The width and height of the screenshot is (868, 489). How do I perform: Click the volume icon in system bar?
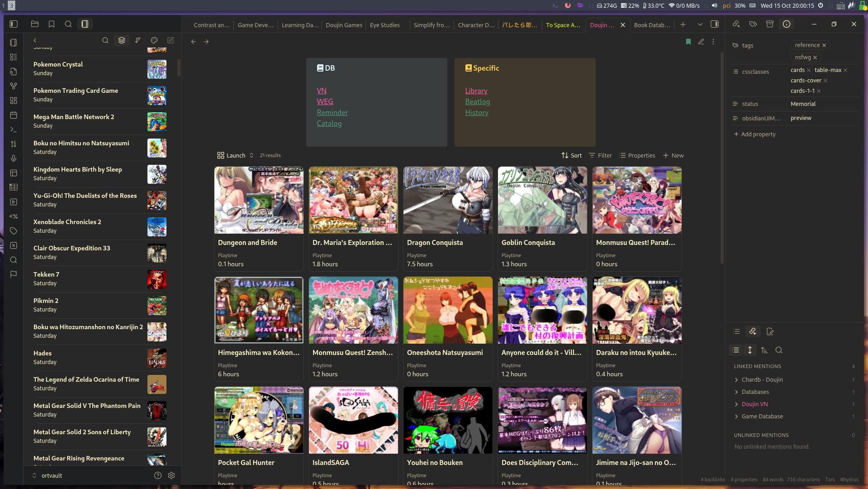point(715,6)
